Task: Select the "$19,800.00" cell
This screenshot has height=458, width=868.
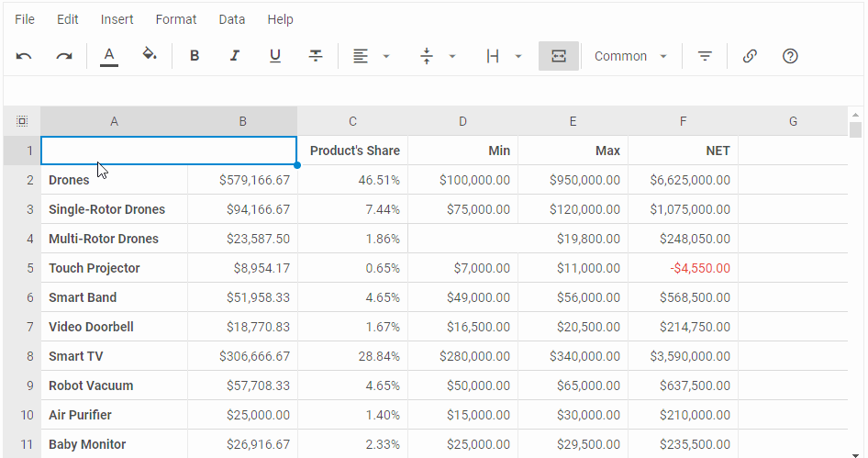Action: pyautogui.click(x=518, y=239)
